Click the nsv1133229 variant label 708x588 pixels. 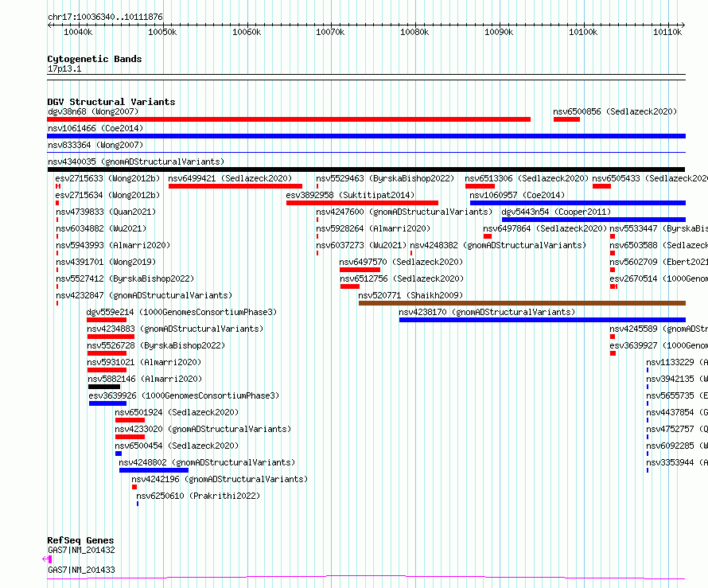677,362
